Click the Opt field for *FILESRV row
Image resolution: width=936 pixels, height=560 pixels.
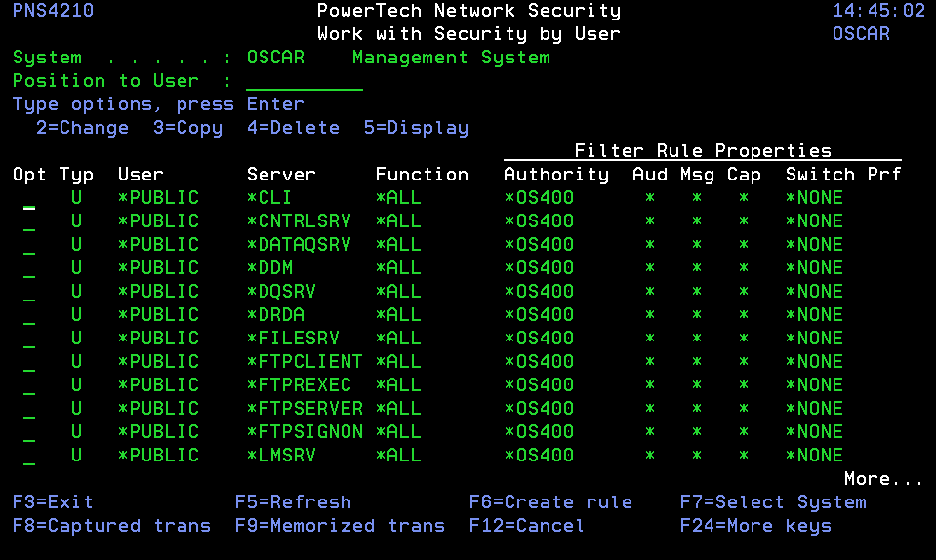29,340
